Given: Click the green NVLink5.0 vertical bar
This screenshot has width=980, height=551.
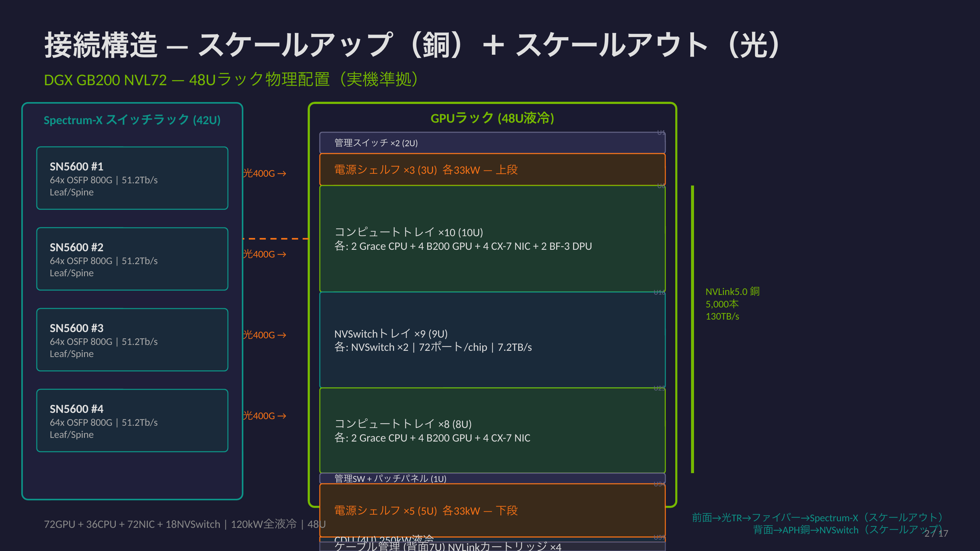Looking at the screenshot, I should tap(693, 329).
